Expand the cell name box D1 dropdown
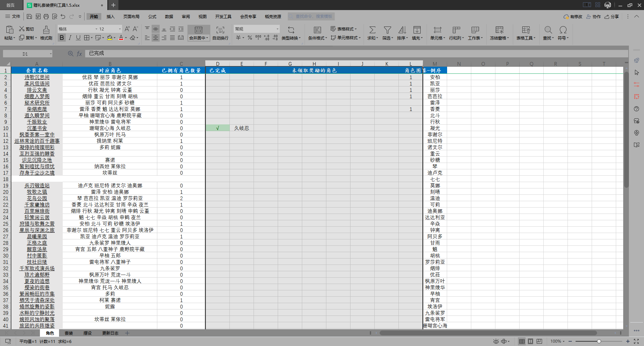 pyautogui.click(x=51, y=54)
